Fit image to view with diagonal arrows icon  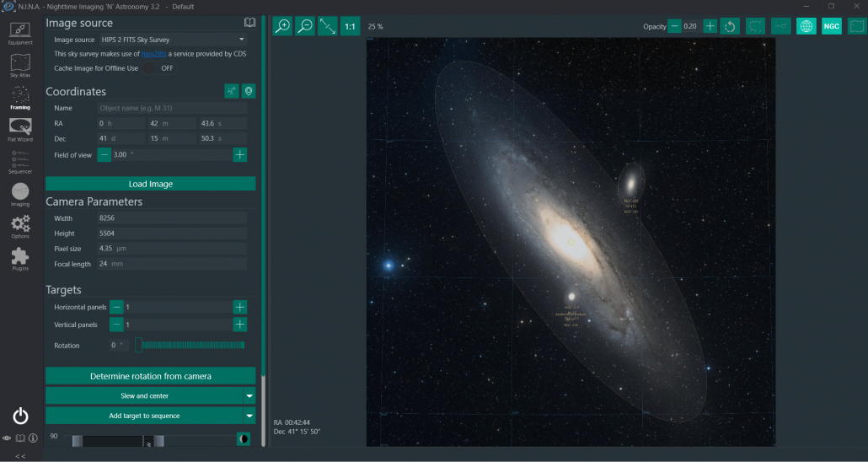pos(328,26)
